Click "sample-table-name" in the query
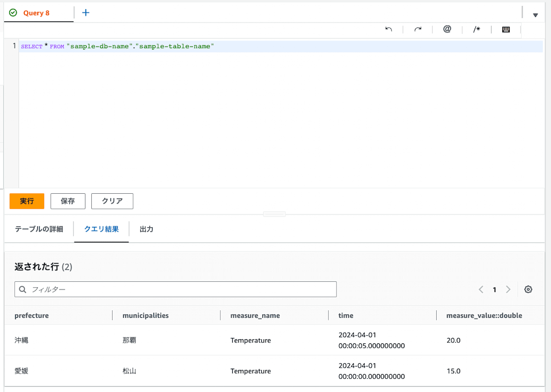This screenshot has height=392, width=551. [175, 46]
